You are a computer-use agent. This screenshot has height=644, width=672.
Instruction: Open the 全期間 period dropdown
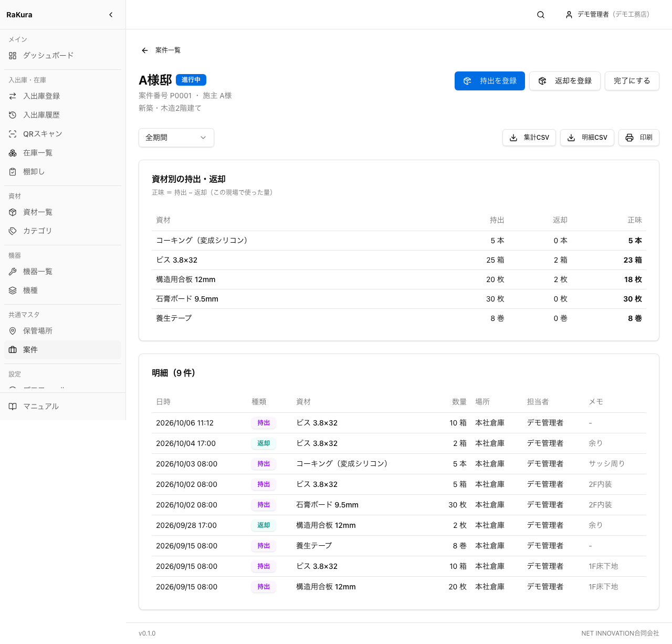[x=176, y=138]
